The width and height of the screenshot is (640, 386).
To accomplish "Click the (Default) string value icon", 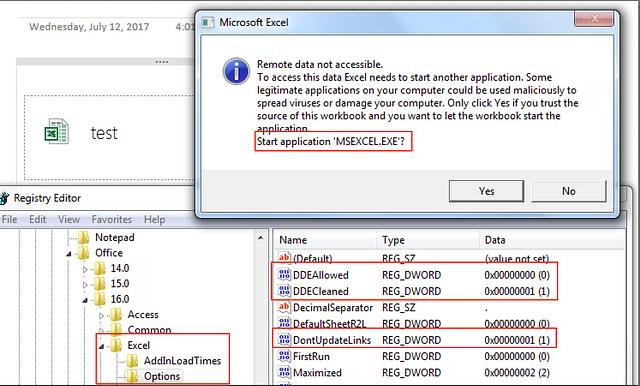I will point(284,257).
